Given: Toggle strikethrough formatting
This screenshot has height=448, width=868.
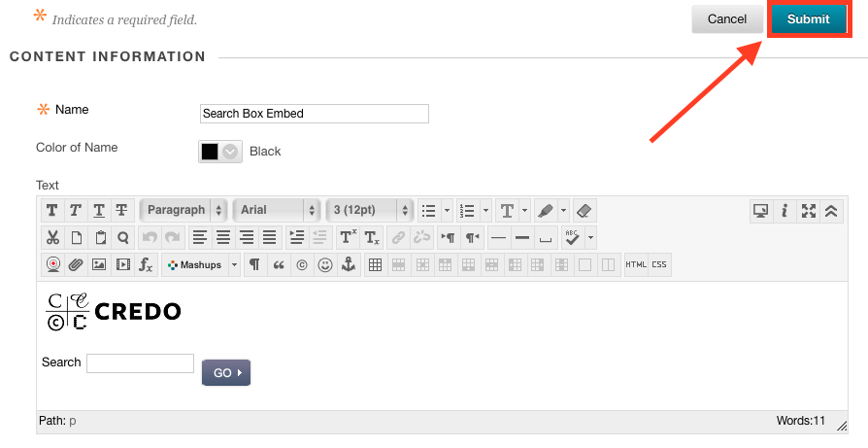Looking at the screenshot, I should pyautogui.click(x=121, y=211).
